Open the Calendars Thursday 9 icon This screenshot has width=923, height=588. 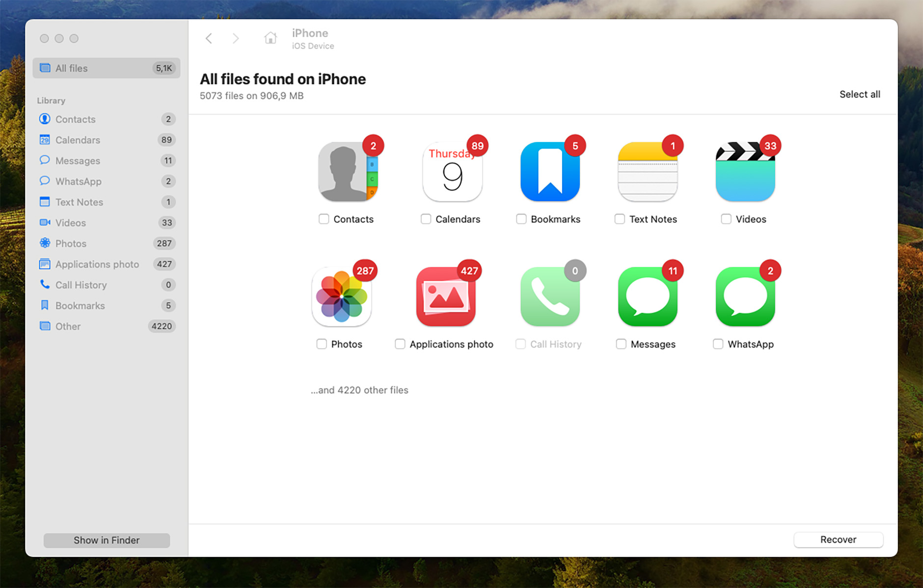point(452,172)
